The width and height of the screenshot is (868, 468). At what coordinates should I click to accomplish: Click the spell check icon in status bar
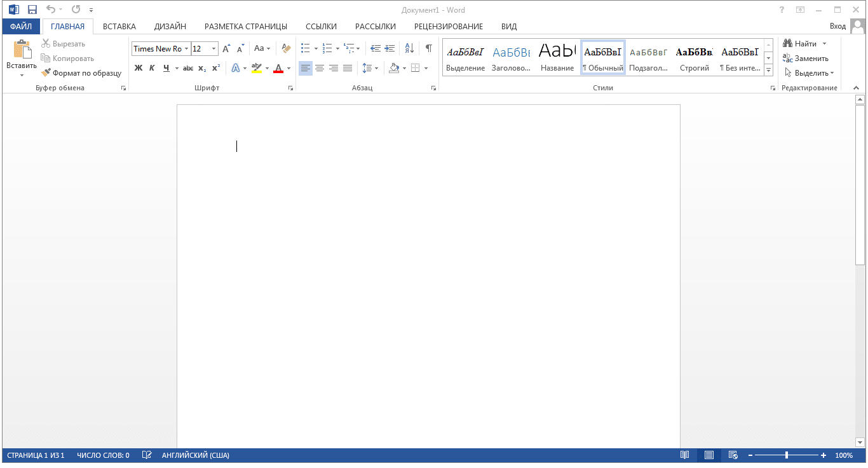pyautogui.click(x=147, y=455)
